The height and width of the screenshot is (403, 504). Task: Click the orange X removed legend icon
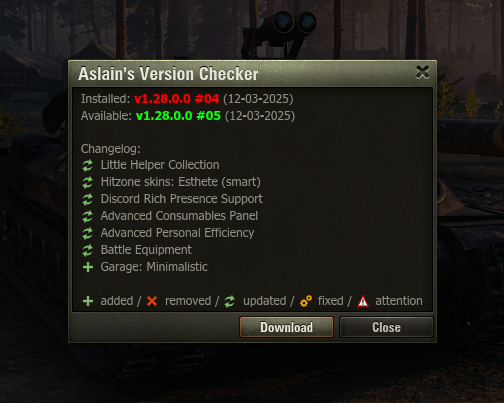click(152, 301)
